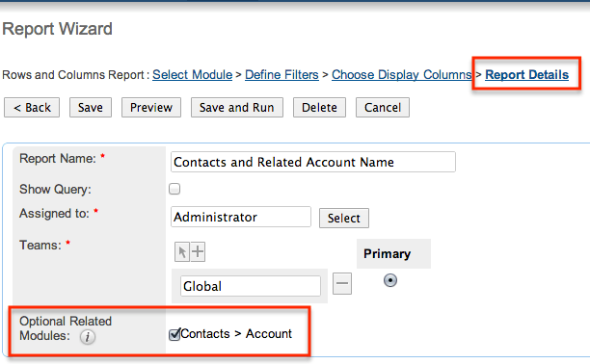Viewport: 590px width, 364px height.
Task: Click the Assigned to Administrator field
Action: 241,217
